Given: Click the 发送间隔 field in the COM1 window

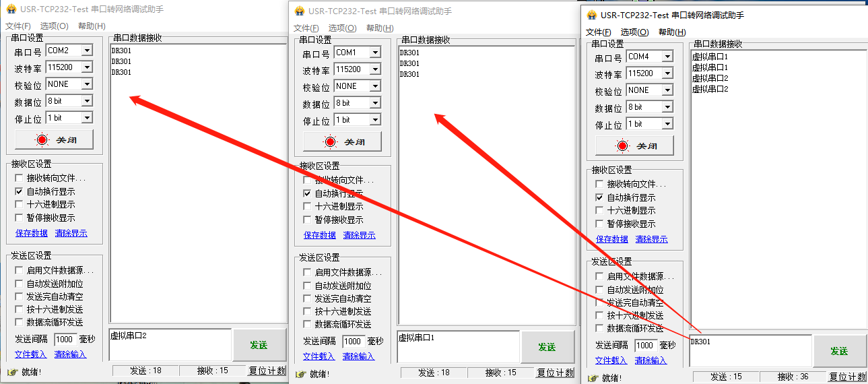Looking at the screenshot, I should [354, 342].
